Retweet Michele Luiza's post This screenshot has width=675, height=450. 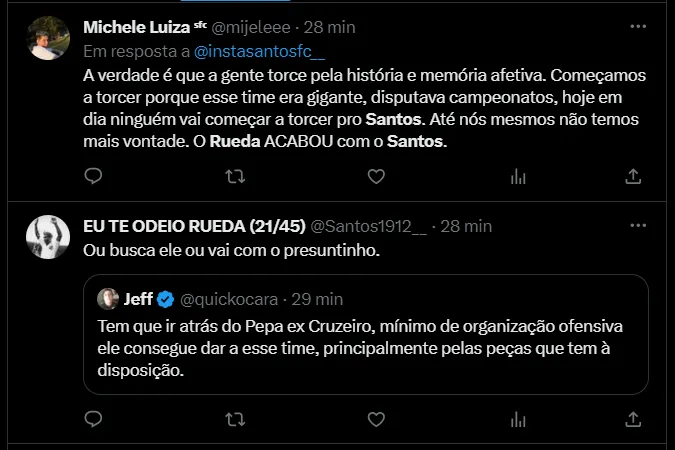(235, 176)
